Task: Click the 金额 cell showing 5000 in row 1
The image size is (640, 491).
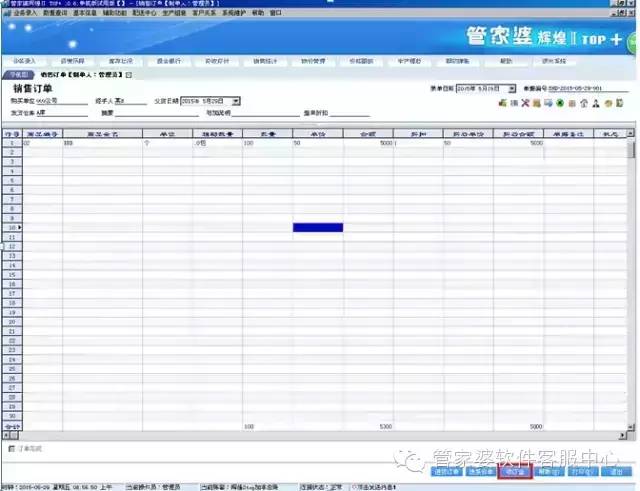Action: point(368,143)
